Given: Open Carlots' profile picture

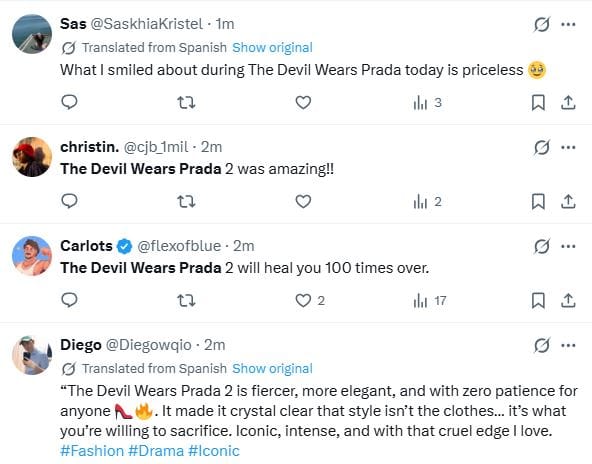Looking at the screenshot, I should (32, 256).
